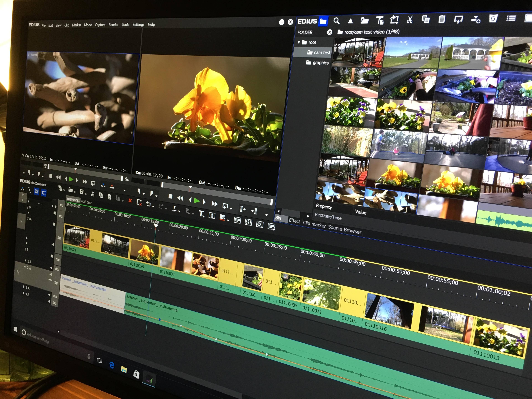532x399 pixels.
Task: Switch to the Effect tab
Action: pyautogui.click(x=294, y=221)
